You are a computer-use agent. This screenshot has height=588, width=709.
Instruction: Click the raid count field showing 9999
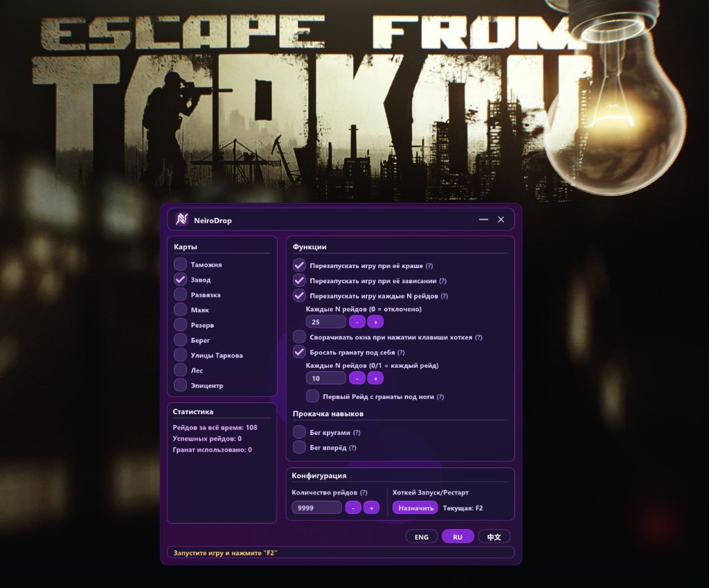click(x=316, y=508)
